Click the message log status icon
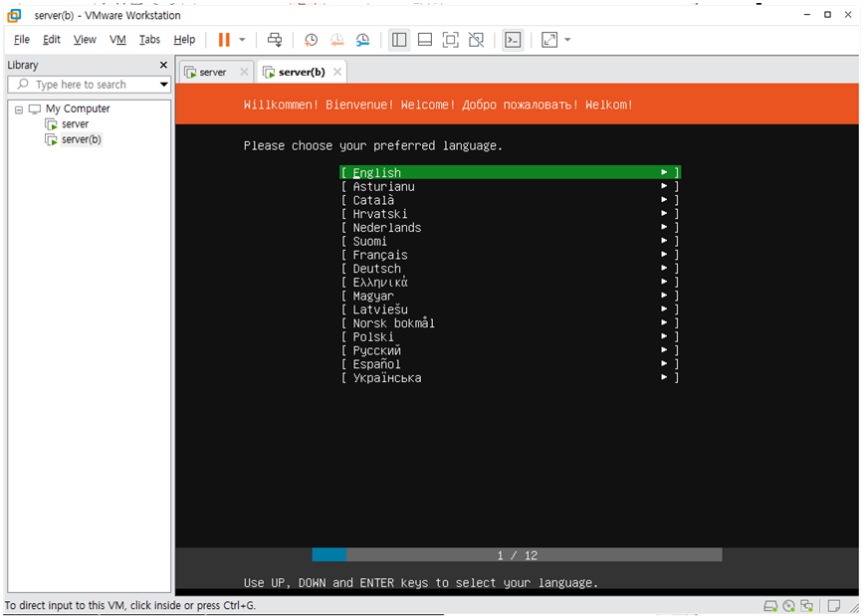The image size is (867, 616). pos(834,606)
